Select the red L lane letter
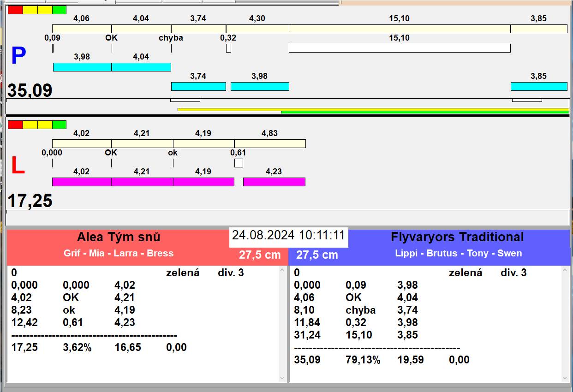Screen dimensions: 573x392 18,166
